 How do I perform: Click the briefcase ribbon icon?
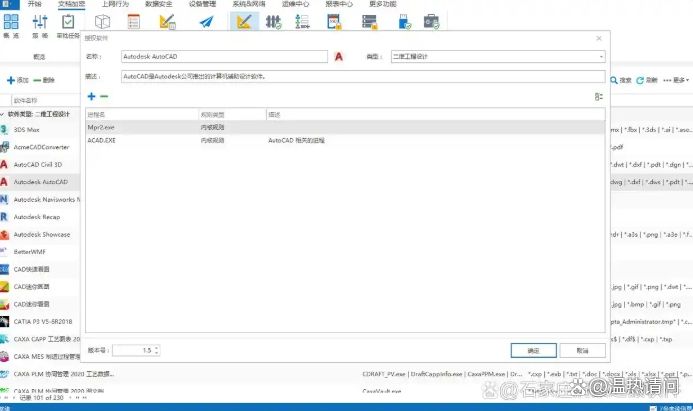point(432,21)
